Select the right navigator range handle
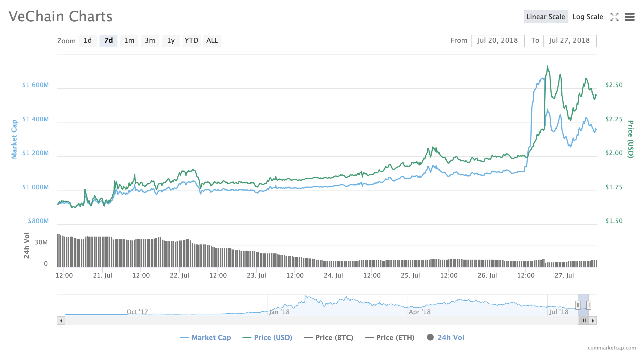Image resolution: width=644 pixels, height=354 pixels. click(x=589, y=305)
